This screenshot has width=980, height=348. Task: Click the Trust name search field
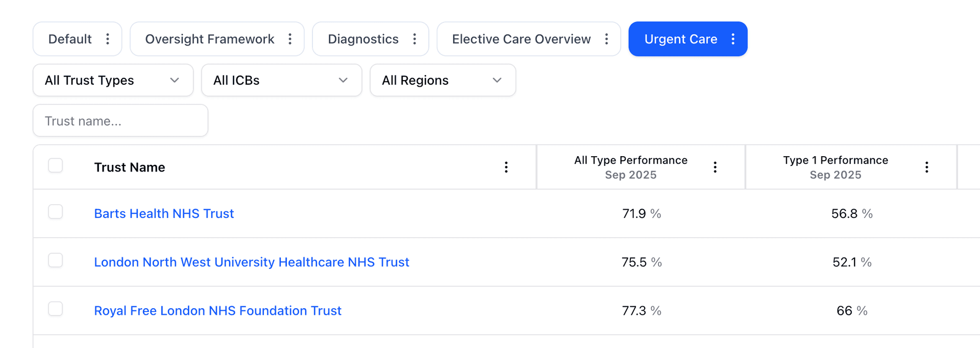coord(120,120)
